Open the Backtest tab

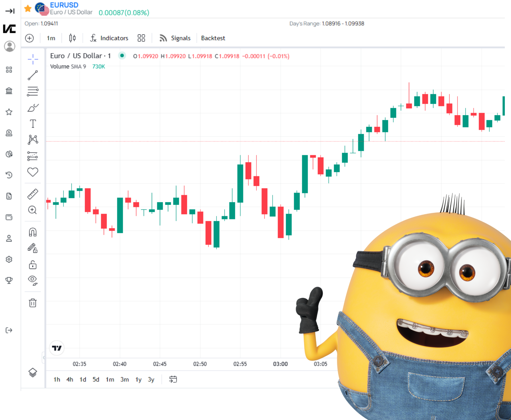point(213,38)
